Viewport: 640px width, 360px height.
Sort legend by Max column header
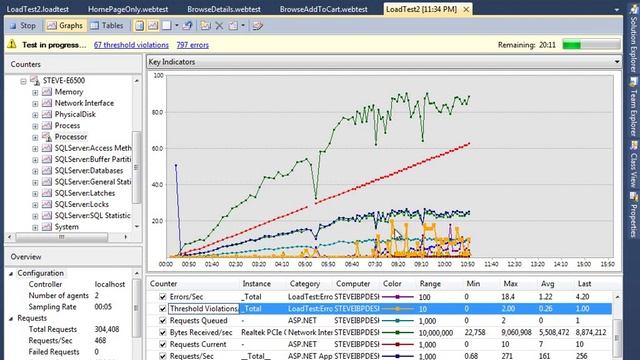pos(510,284)
